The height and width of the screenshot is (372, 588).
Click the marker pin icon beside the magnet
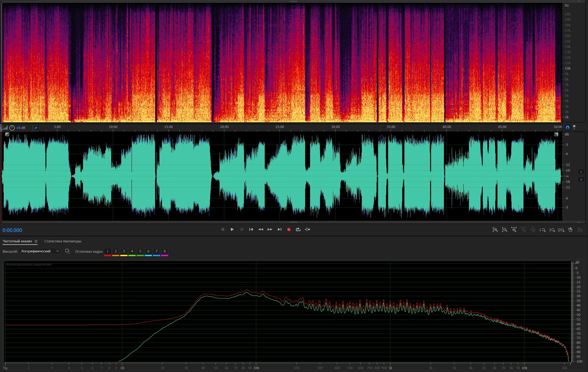[x=574, y=127]
